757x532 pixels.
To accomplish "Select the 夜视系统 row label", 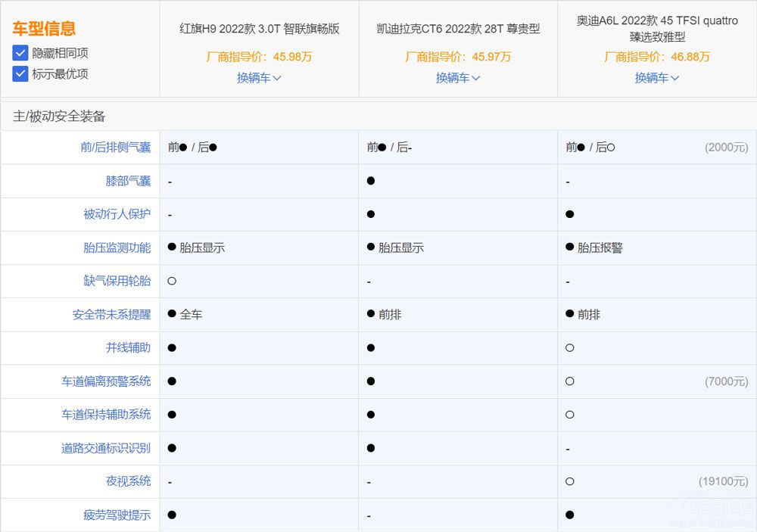I will 130,481.
